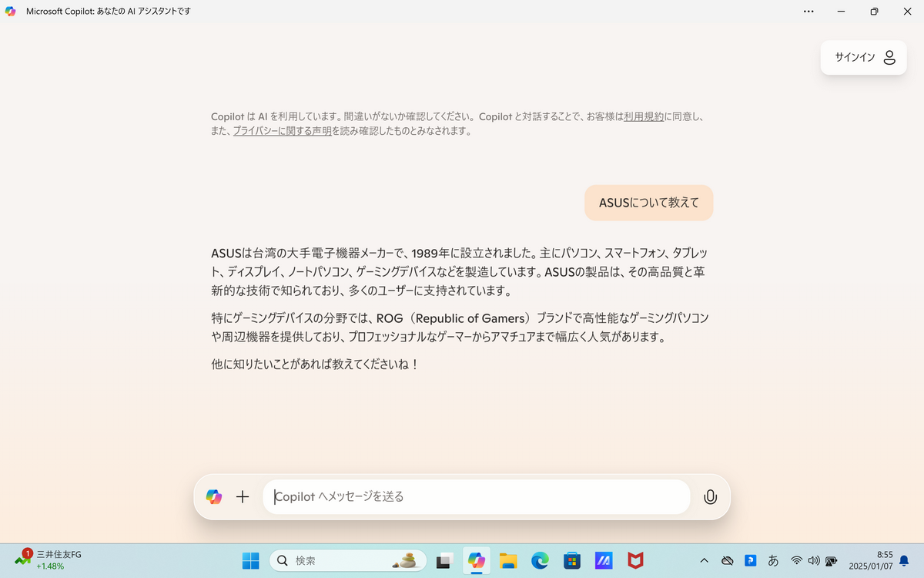
Task: Open the MyASUS app on the taskbar
Action: [603, 561]
